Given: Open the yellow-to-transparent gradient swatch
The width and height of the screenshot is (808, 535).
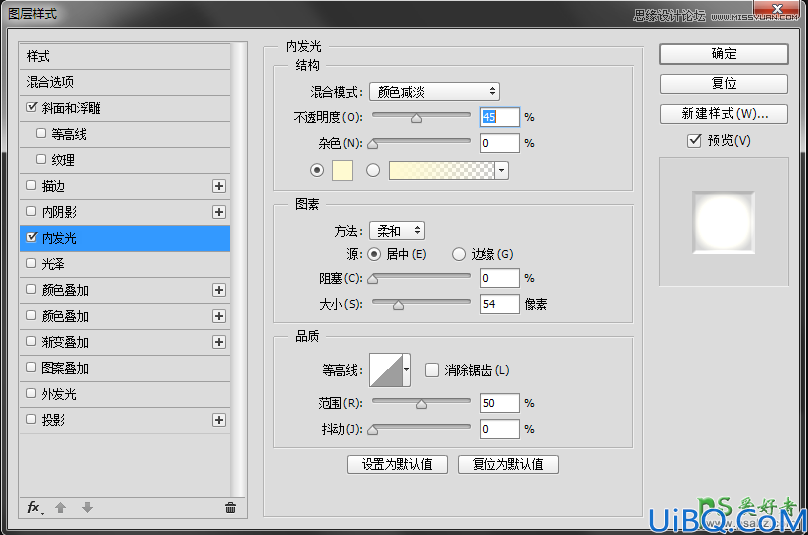Looking at the screenshot, I should (442, 170).
